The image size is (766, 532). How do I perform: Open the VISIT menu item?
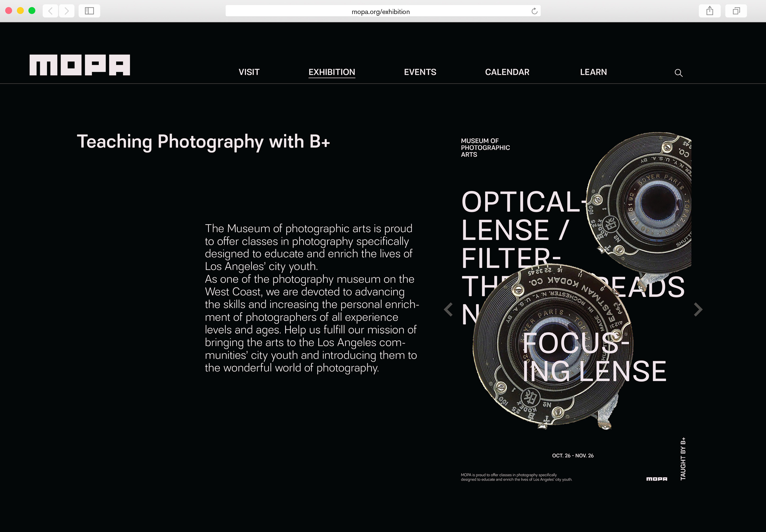pyautogui.click(x=249, y=72)
